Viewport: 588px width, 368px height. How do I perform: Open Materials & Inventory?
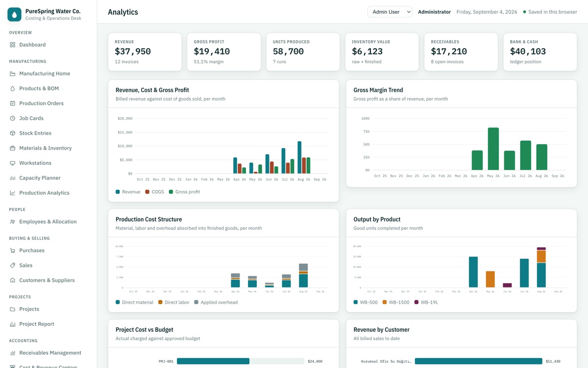coord(49,148)
